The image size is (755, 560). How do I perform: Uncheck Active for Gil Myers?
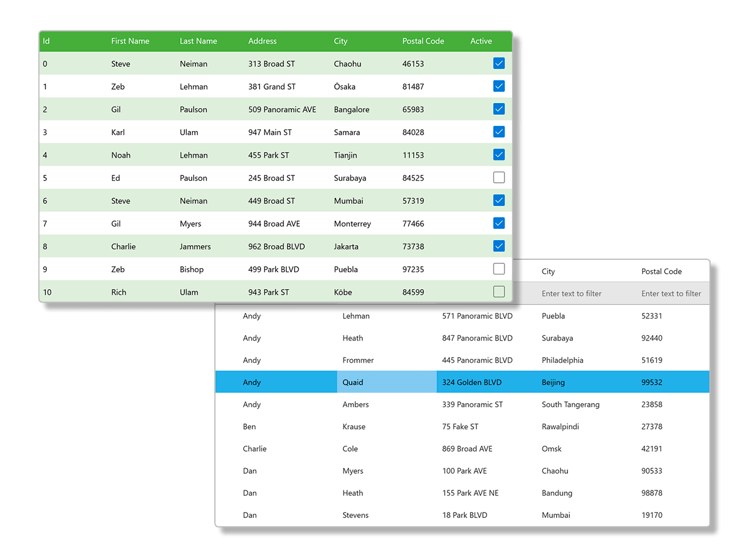point(499,223)
